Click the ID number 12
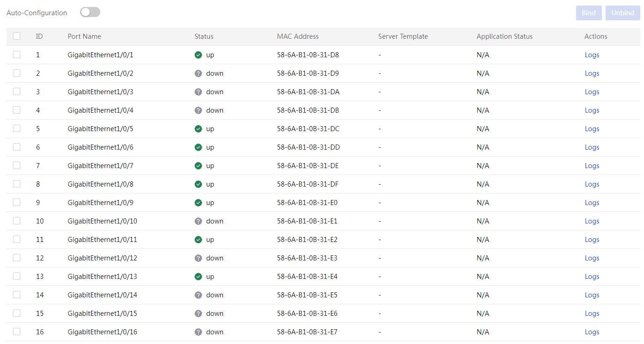This screenshot has width=644, height=344. pos(40,258)
